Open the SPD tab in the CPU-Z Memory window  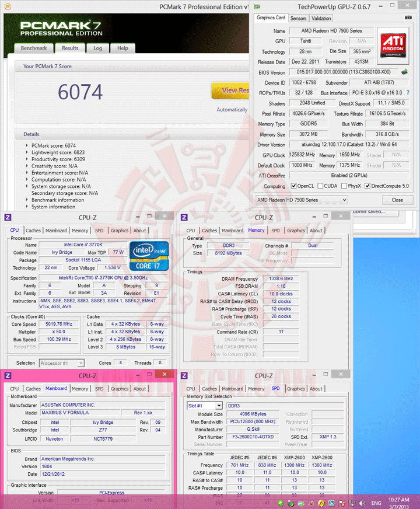click(275, 231)
